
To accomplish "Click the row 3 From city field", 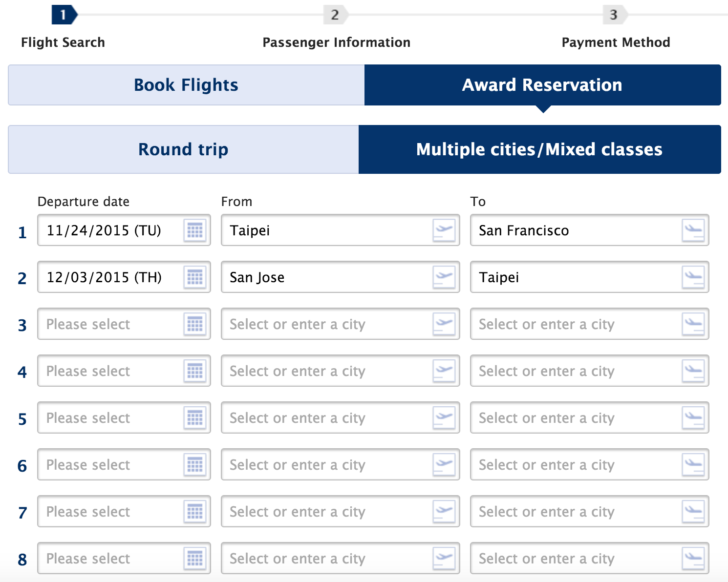I will coord(341,324).
